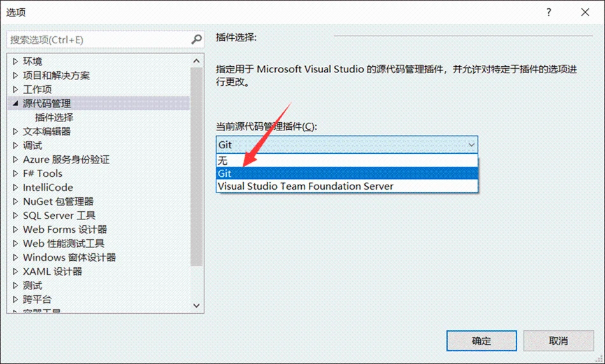
Task: Click the help question mark icon
Action: (548, 12)
